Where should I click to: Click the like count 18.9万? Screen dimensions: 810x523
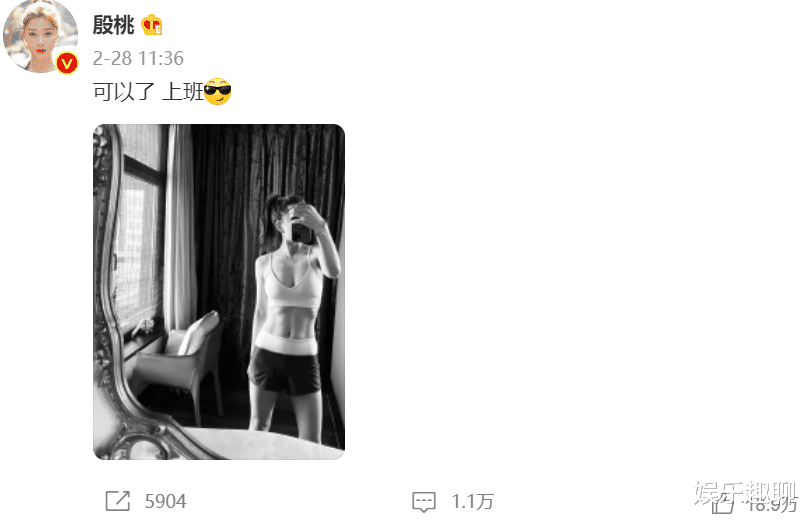tap(772, 505)
